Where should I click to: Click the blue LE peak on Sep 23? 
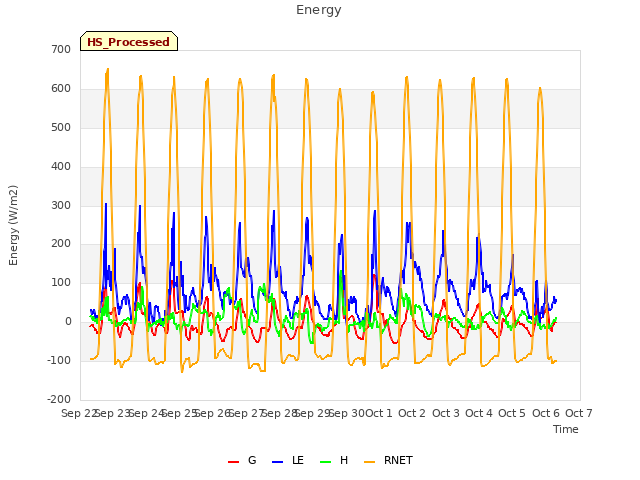pos(106,203)
